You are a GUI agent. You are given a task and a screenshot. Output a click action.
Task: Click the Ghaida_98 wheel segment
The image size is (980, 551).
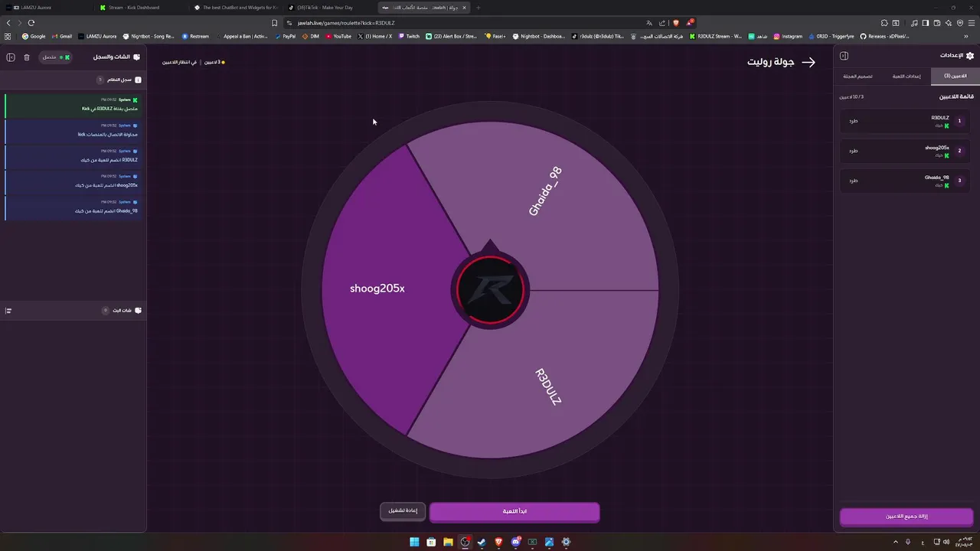tap(545, 191)
